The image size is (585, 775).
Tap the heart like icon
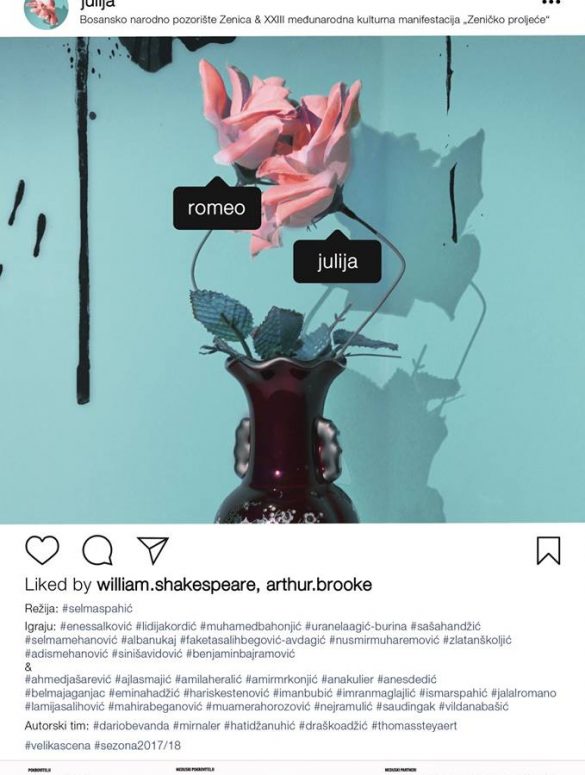[42, 550]
